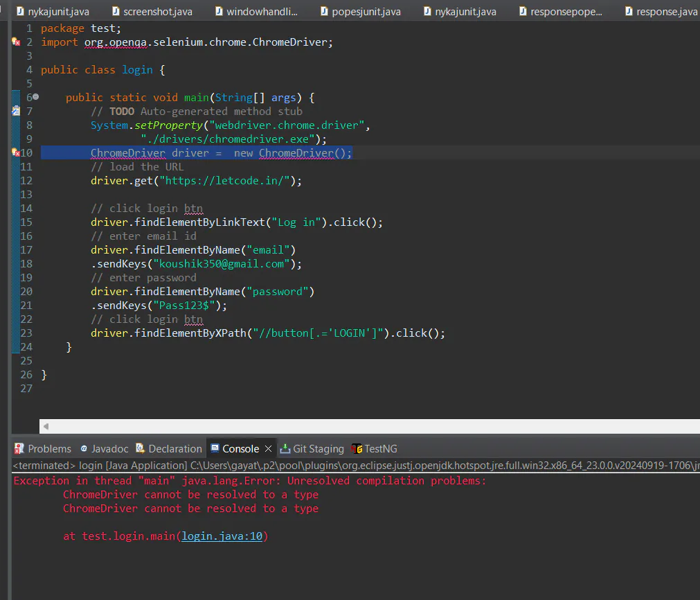This screenshot has height=600, width=700.
Task: Click the "Exception in thread" console line
Action: [249, 481]
